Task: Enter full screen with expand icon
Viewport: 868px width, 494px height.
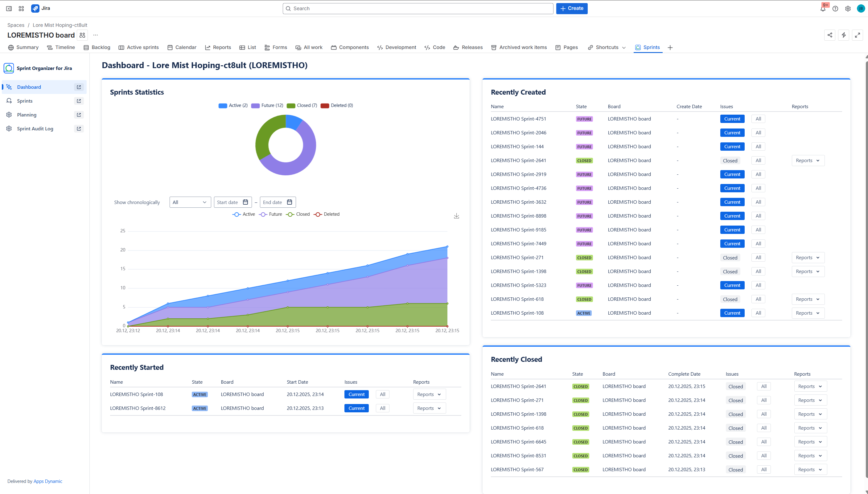Action: [857, 35]
